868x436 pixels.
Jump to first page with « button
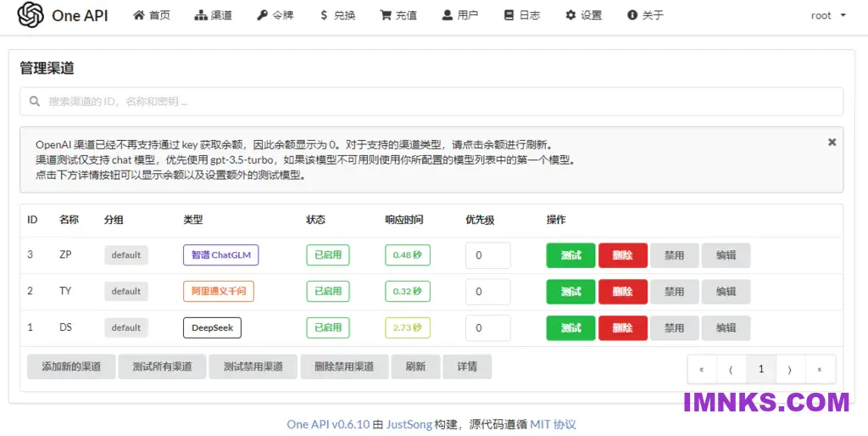pyautogui.click(x=702, y=370)
